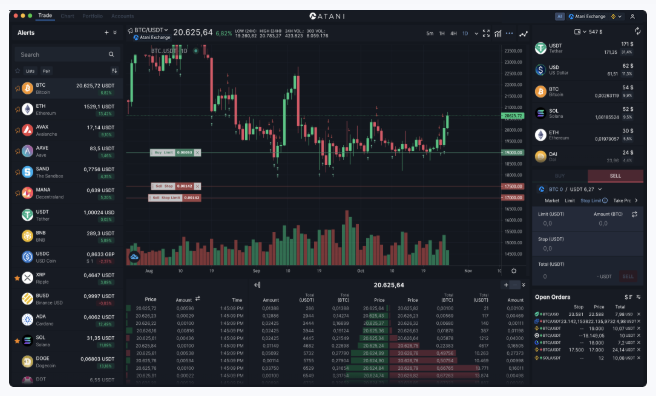The image size is (656, 396).
Task: Switch to the Chart tab
Action: click(x=67, y=16)
